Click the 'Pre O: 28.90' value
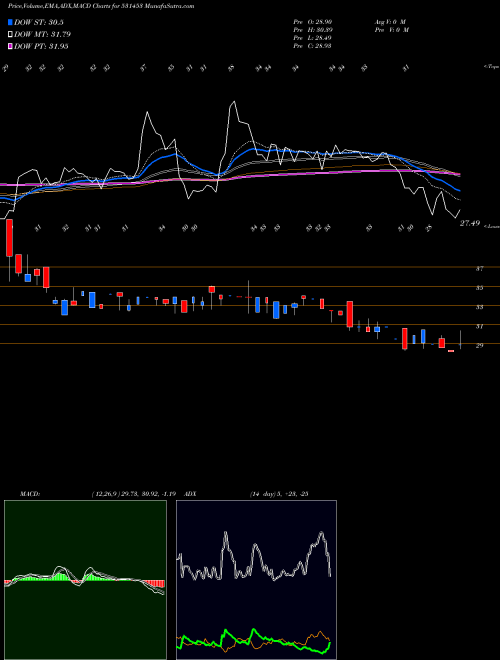This screenshot has height=660, width=500. tap(312, 22)
